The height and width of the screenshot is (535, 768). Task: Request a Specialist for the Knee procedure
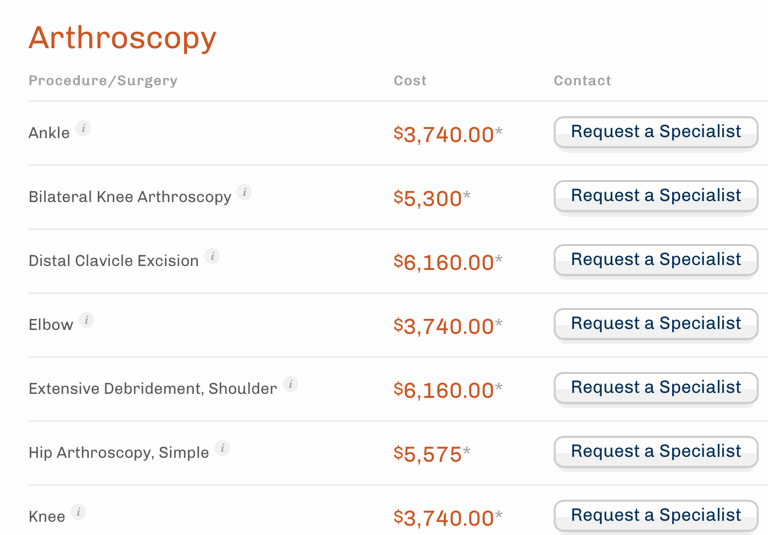tap(656, 515)
